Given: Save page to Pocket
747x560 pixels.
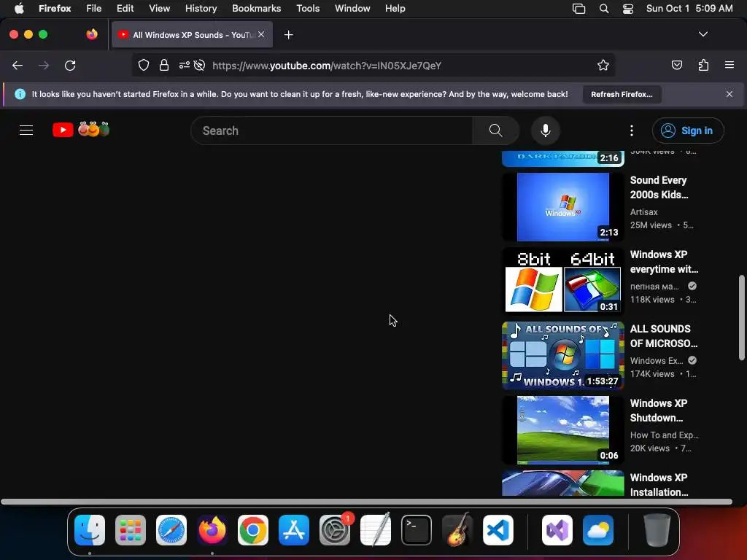Looking at the screenshot, I should [676, 65].
